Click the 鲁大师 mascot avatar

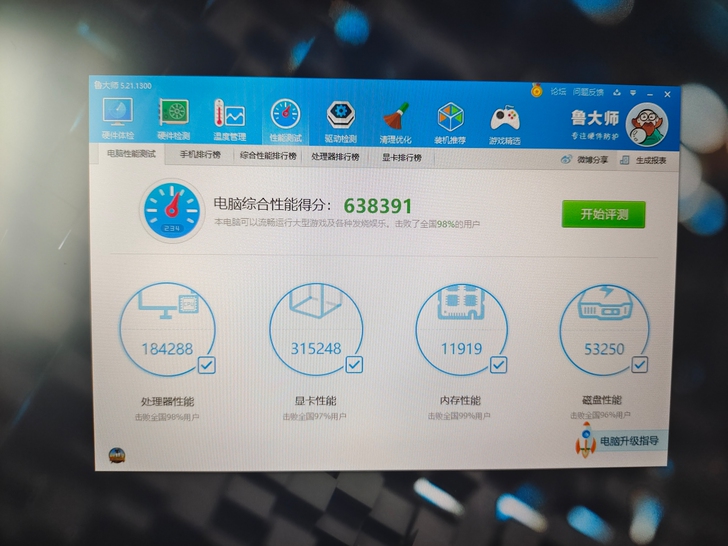pos(647,124)
